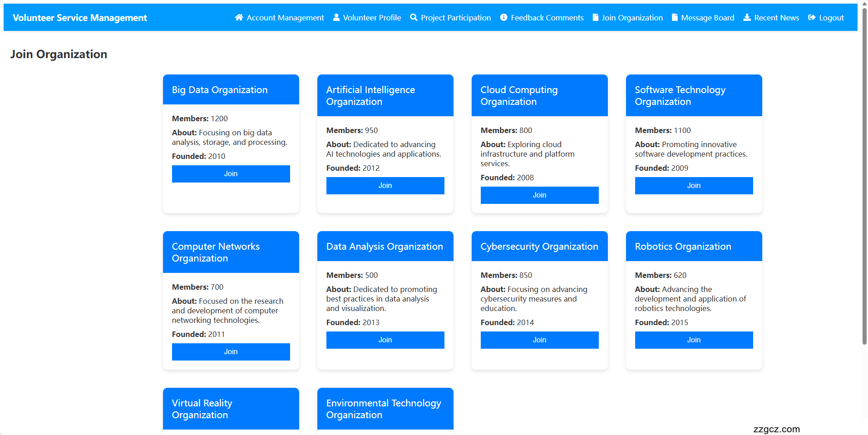Click the vertical page scrollbar
868x435 pixels.
pyautogui.click(x=864, y=182)
